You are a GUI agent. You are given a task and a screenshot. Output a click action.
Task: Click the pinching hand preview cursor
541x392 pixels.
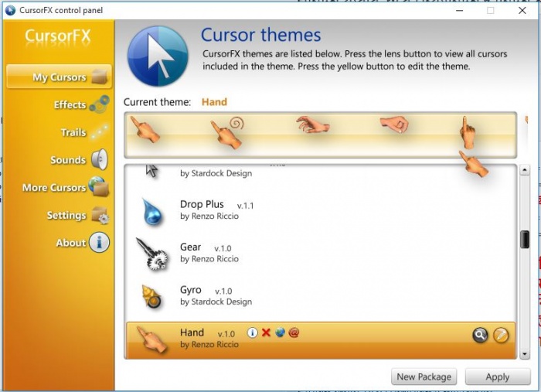click(x=394, y=124)
